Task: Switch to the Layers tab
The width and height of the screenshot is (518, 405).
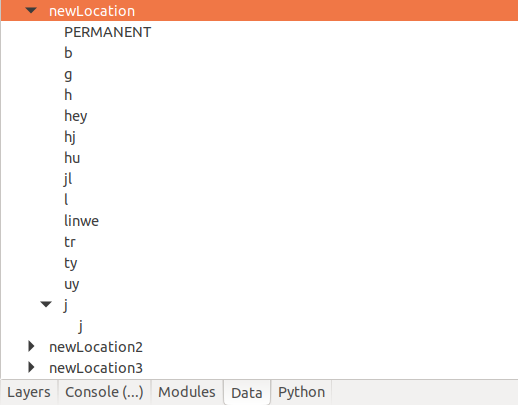Action: pyautogui.click(x=29, y=392)
